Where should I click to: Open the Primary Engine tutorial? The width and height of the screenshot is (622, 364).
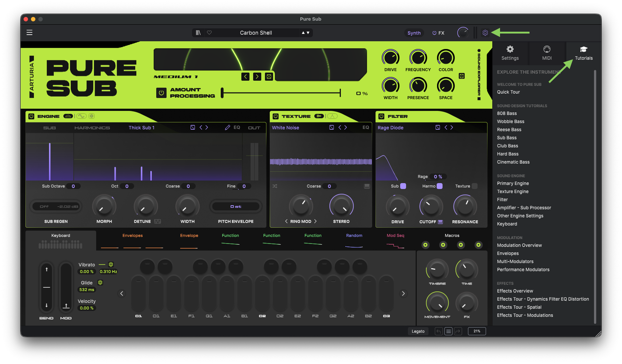(513, 183)
